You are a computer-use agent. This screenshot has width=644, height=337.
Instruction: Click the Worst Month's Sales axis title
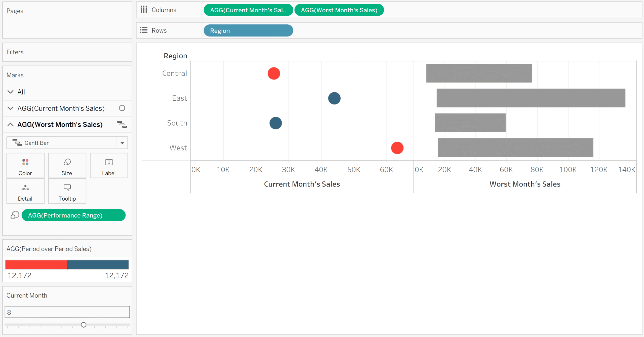(x=525, y=184)
